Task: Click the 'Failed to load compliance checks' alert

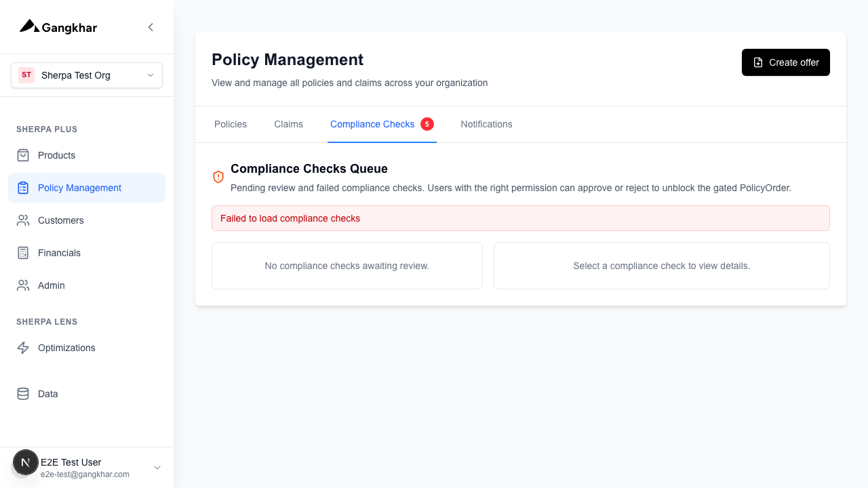Action: point(521,218)
